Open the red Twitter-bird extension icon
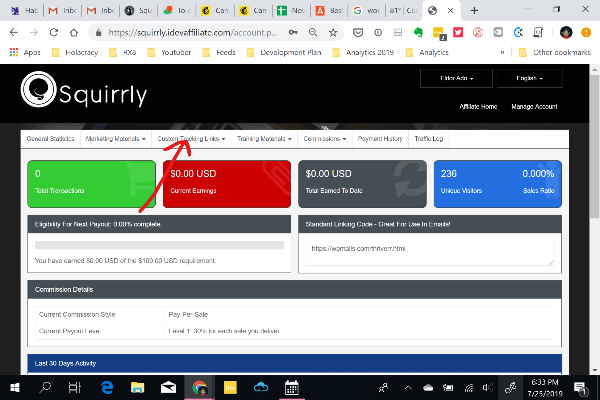The height and width of the screenshot is (400, 600). [x=458, y=33]
